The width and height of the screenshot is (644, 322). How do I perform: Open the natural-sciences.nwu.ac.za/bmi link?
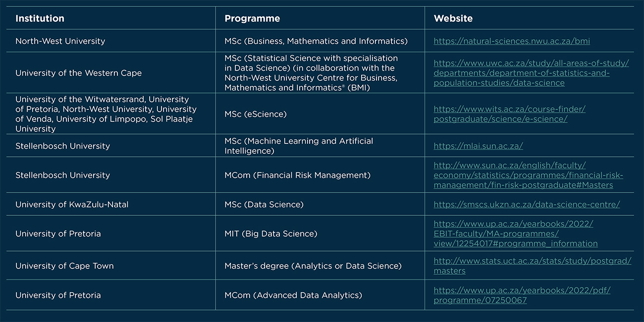(511, 41)
